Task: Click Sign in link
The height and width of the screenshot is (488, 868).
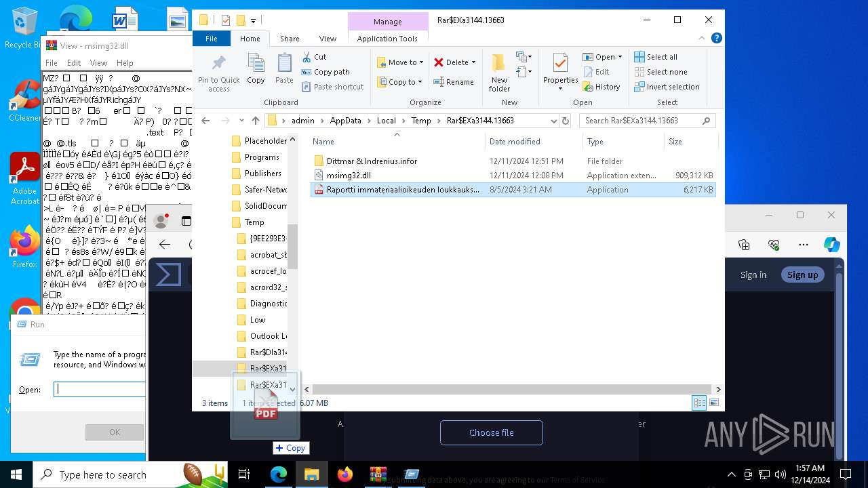Action: pyautogui.click(x=753, y=274)
